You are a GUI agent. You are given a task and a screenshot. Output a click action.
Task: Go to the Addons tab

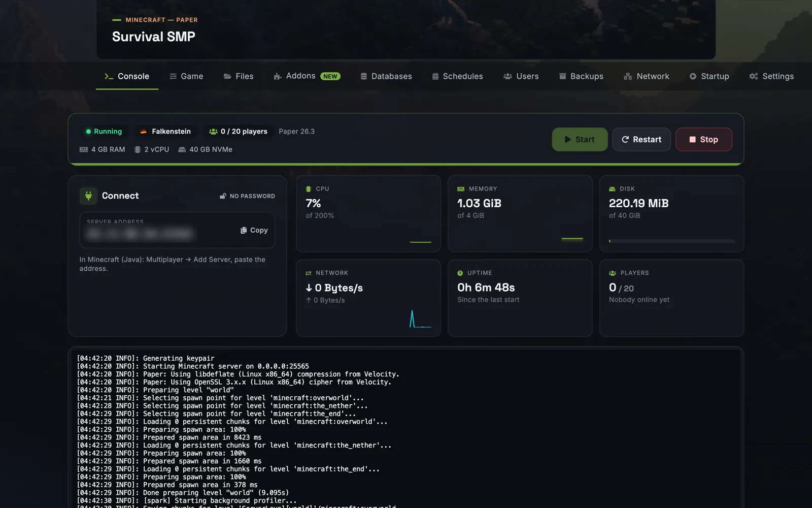point(307,76)
